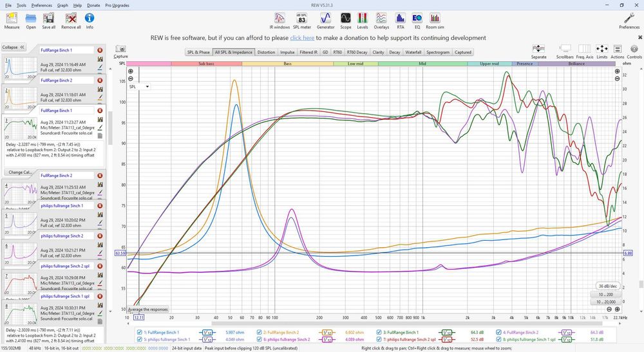Click the Separate traces icon
644x352 pixels.
point(538,51)
